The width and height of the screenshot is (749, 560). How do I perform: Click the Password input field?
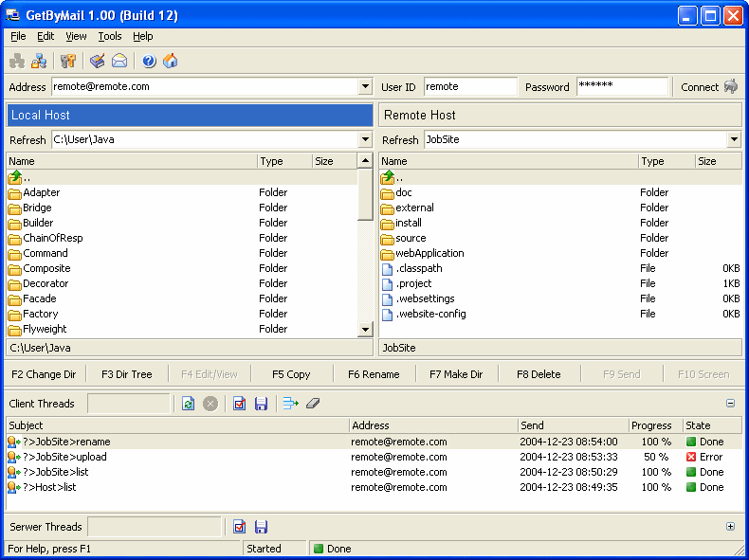click(x=622, y=86)
